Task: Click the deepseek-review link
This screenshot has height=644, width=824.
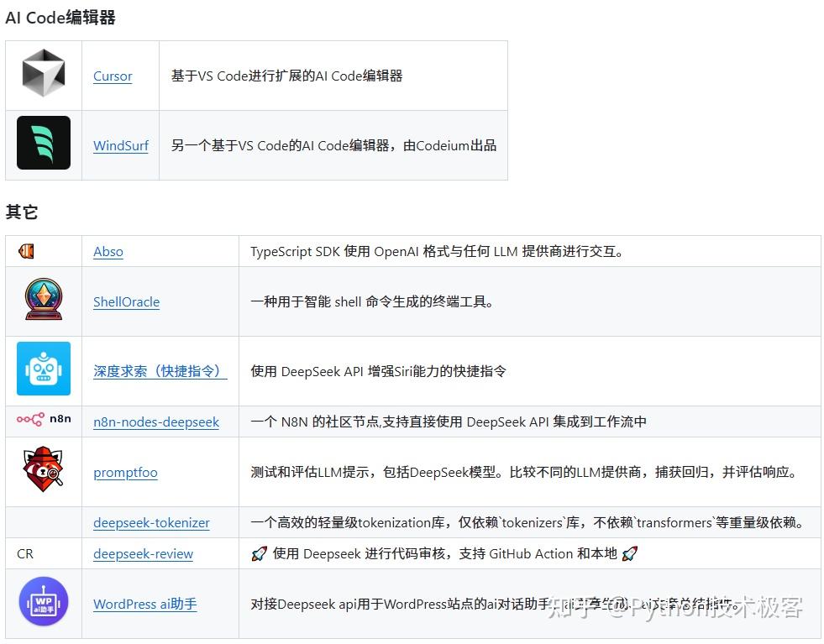Action: pos(143,553)
